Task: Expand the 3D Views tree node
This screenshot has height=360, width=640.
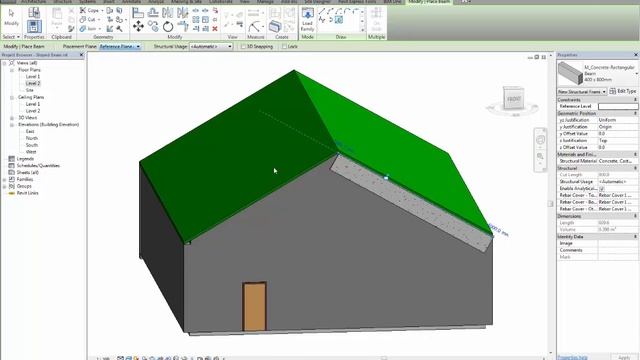Action: [x=12, y=118]
